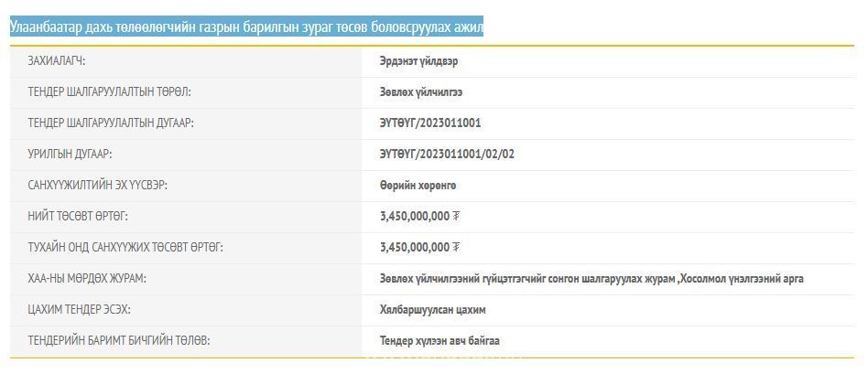Image resolution: width=868 pixels, height=374 pixels.
Task: Select the ТУХАЙН ОНД САНХҮҮЖИХ ТӨСӨВТ ӨРТӨГ label
Action: click(125, 248)
